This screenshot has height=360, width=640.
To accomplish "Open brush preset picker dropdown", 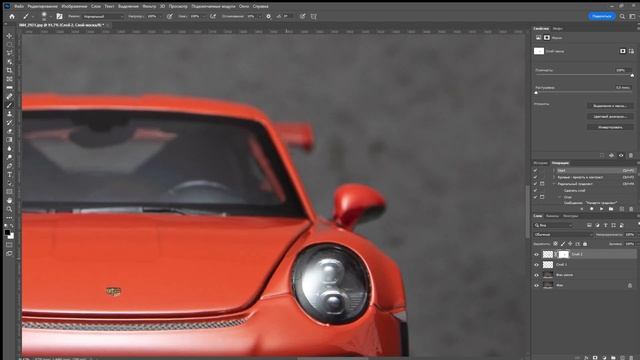I will pos(51,16).
